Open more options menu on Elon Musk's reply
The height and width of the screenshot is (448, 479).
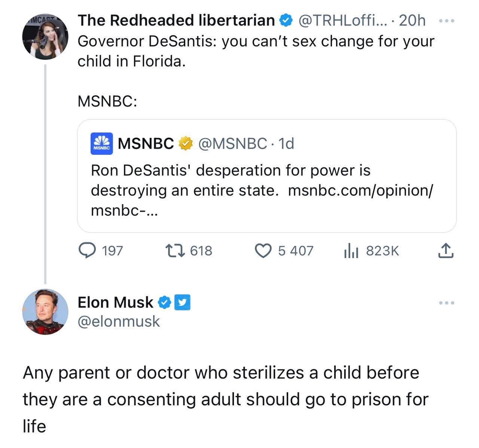click(447, 302)
